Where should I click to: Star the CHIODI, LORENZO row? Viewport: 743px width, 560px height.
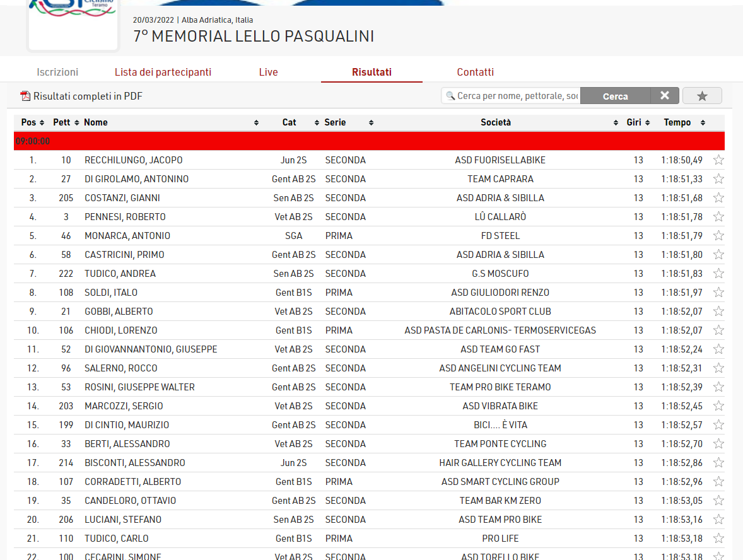point(718,330)
